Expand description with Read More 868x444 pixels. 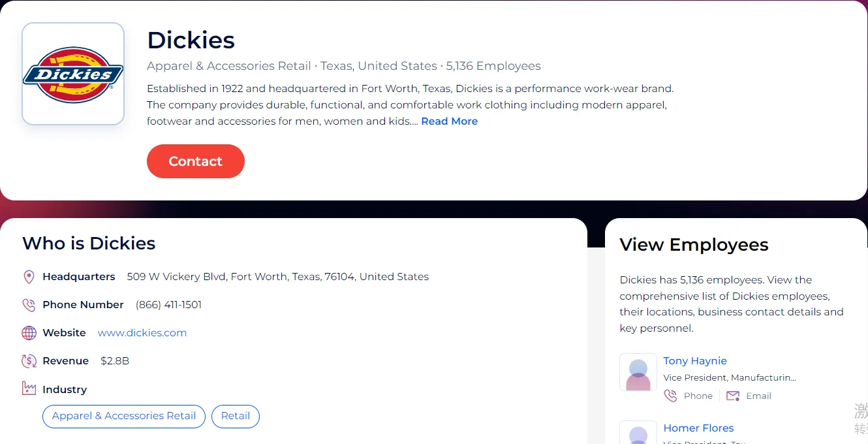pos(449,121)
